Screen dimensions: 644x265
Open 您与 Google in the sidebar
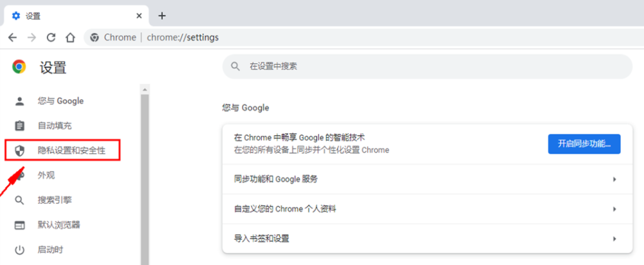tap(60, 101)
